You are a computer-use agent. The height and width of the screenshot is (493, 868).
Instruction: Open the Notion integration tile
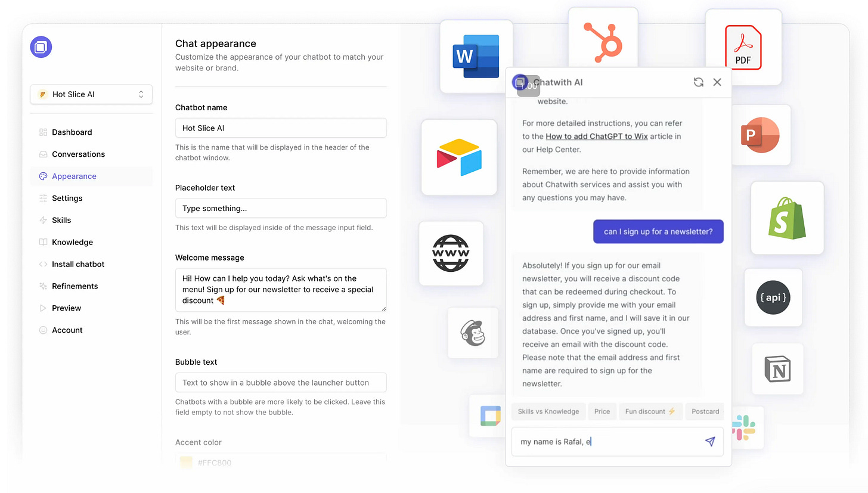(x=777, y=369)
